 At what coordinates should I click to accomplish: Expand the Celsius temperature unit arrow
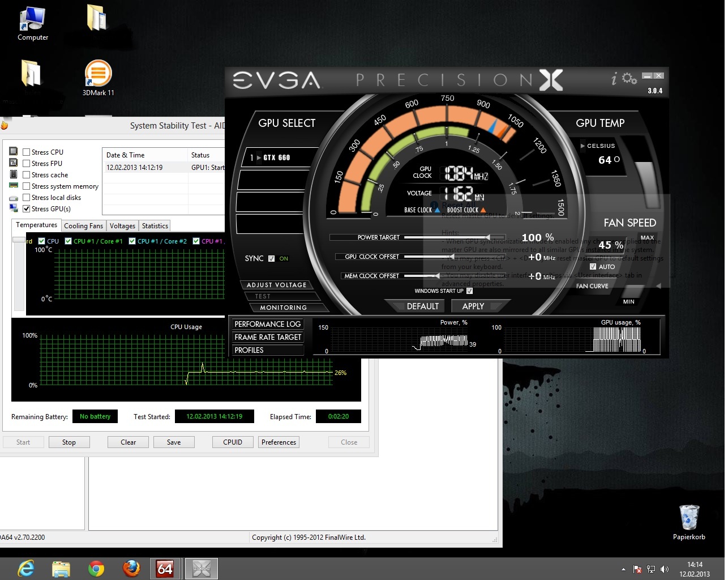click(x=583, y=146)
